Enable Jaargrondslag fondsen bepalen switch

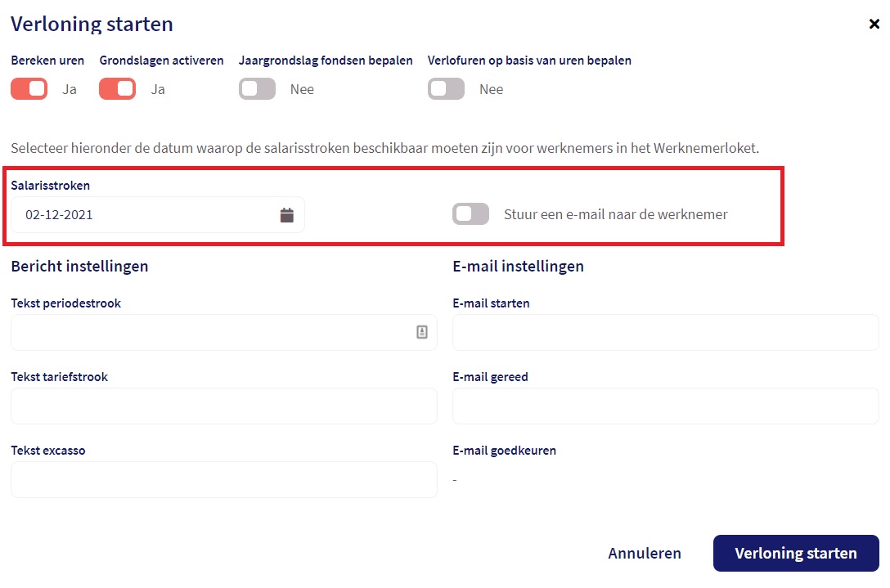(x=257, y=89)
